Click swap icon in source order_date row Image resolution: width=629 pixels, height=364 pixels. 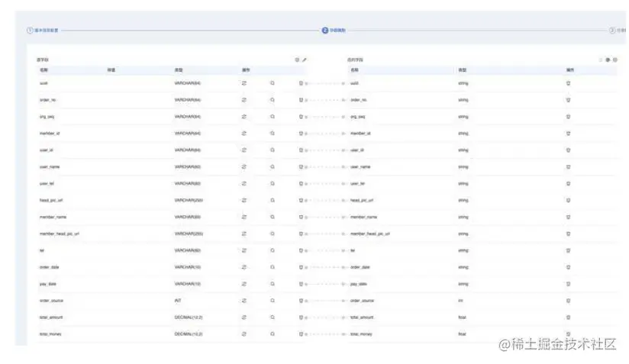(244, 267)
